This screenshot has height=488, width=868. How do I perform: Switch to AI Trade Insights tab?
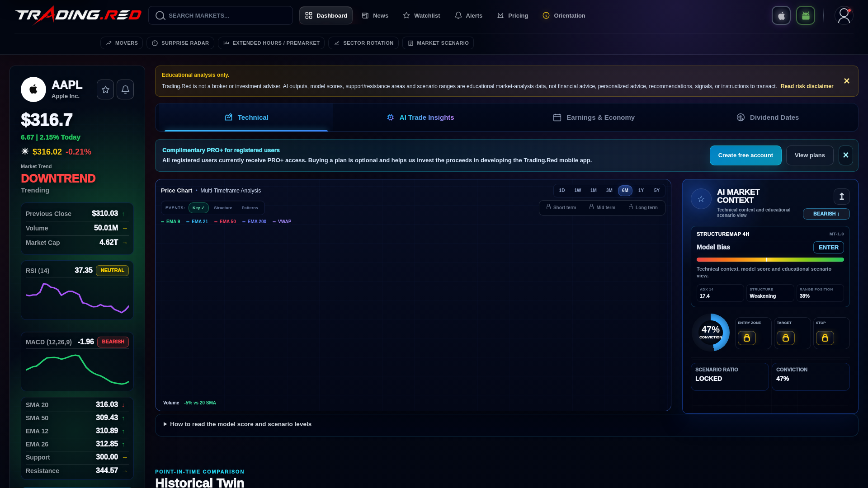420,117
